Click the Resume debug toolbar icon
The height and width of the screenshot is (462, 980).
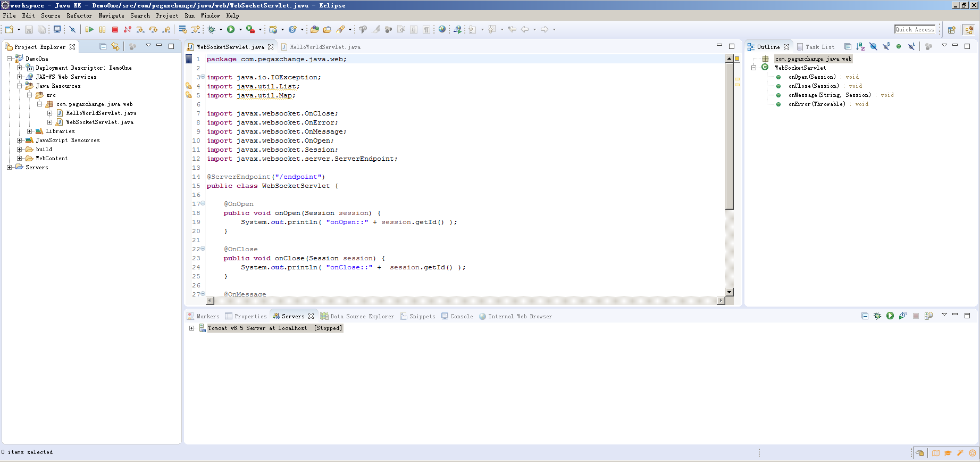click(x=89, y=29)
